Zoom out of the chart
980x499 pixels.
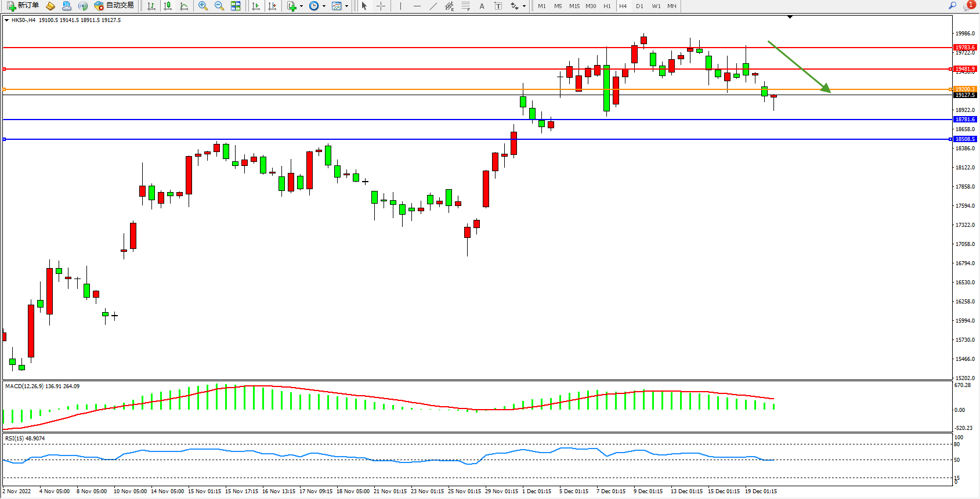(219, 6)
